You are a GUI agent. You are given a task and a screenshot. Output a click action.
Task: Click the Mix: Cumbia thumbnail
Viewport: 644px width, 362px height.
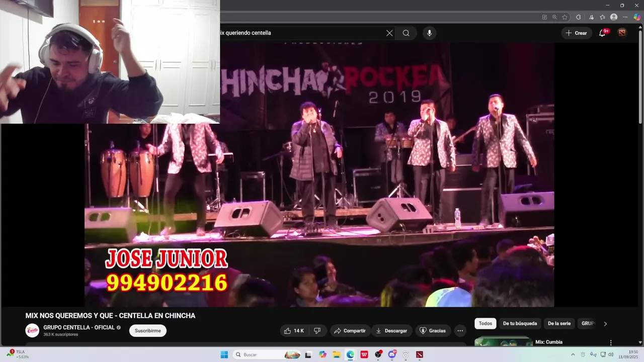click(x=503, y=341)
